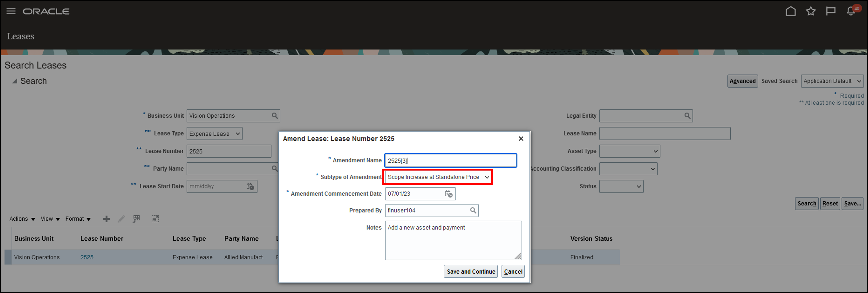Open the Actions menu
The image size is (868, 293).
tap(22, 219)
